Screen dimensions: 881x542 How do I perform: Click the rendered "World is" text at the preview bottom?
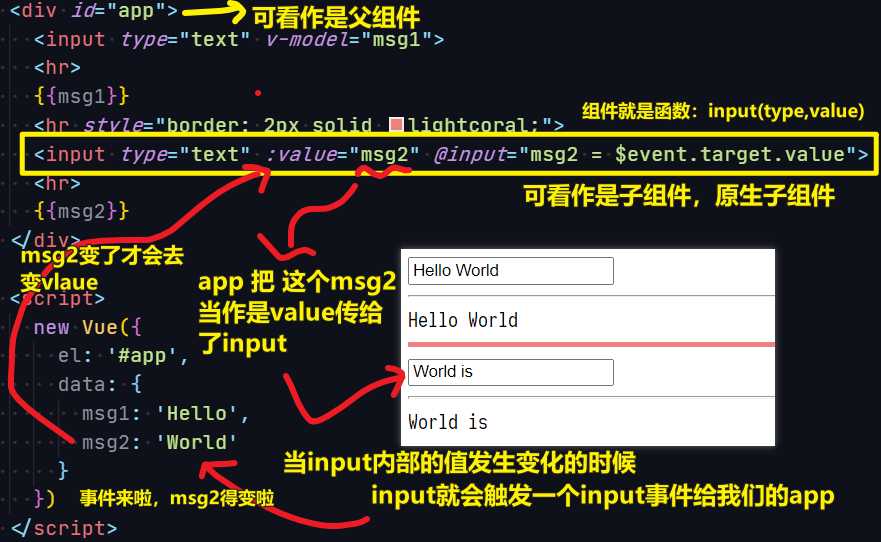point(448,422)
